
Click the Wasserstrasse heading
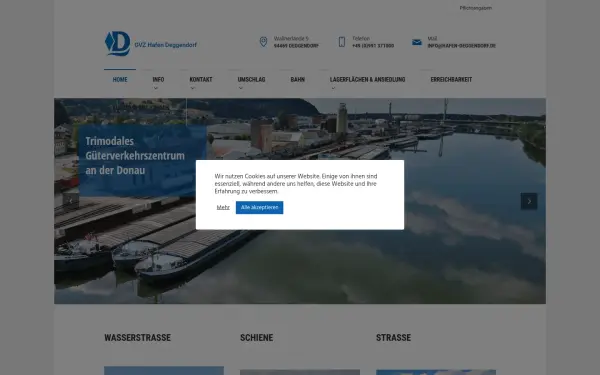click(x=137, y=338)
